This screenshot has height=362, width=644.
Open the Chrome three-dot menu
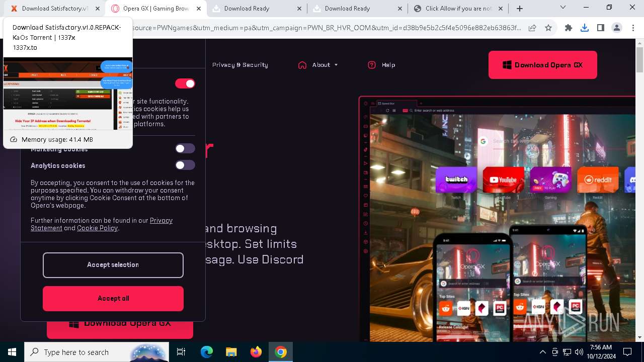633,28
